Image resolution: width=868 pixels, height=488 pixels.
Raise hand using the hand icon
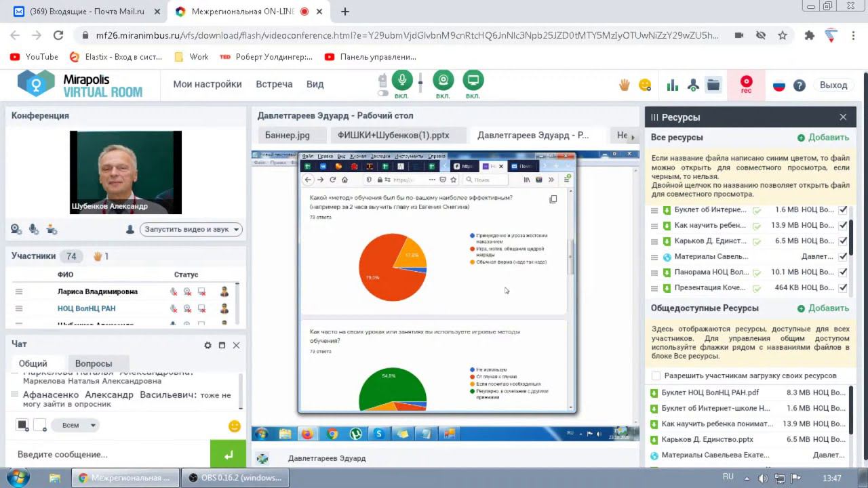pyautogui.click(x=624, y=85)
